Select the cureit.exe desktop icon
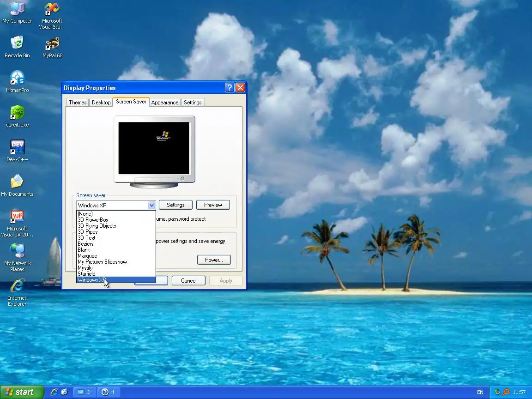532x399 pixels. tap(17, 116)
